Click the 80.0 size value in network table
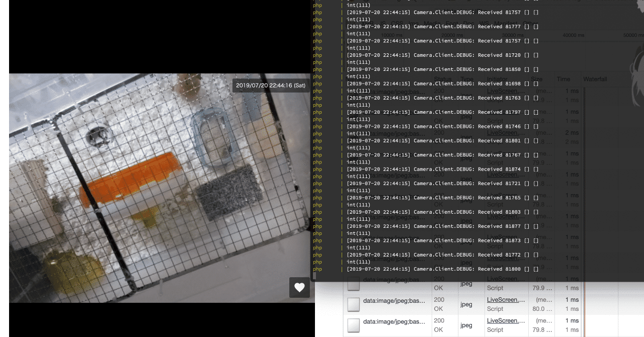Image resolution: width=644 pixels, height=337 pixels. tap(542, 309)
